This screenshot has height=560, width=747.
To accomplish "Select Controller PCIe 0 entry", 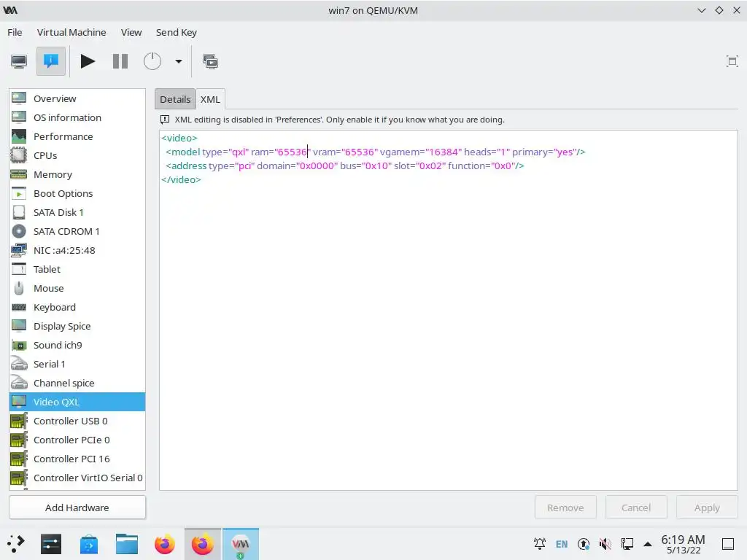I will (x=77, y=440).
